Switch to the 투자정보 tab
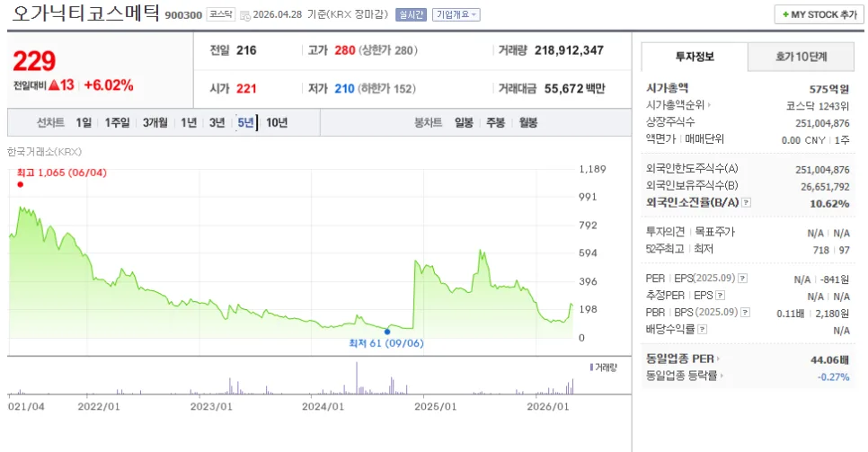This screenshot has height=452, width=868. pyautogui.click(x=695, y=57)
